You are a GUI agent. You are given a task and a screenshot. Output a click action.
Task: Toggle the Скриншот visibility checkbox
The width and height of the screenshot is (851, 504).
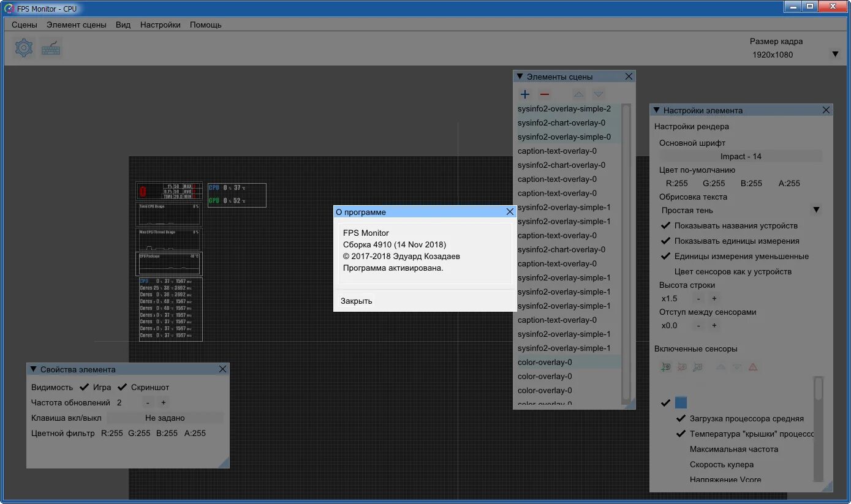click(x=122, y=387)
